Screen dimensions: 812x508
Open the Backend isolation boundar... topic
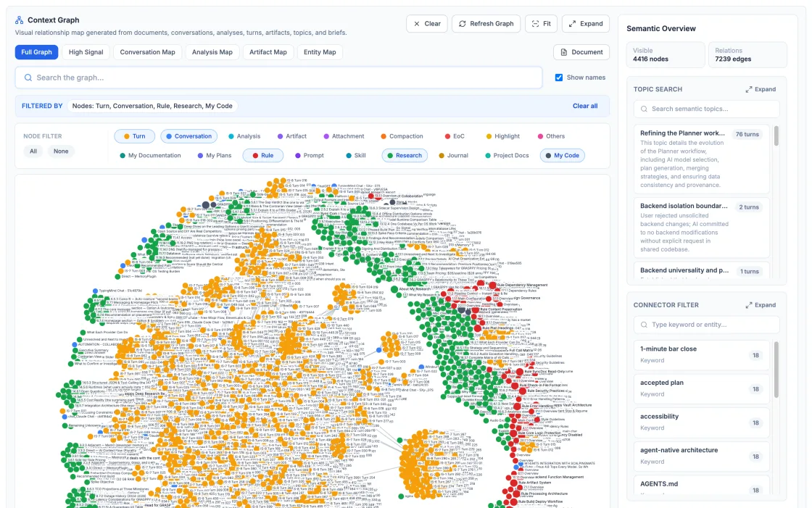702,228
